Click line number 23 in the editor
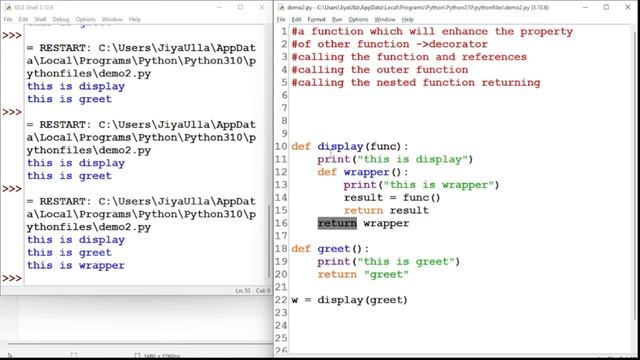 (x=281, y=313)
